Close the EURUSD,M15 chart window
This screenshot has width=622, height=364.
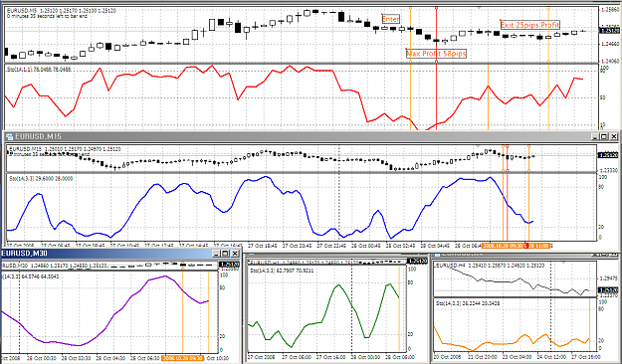tap(614, 136)
